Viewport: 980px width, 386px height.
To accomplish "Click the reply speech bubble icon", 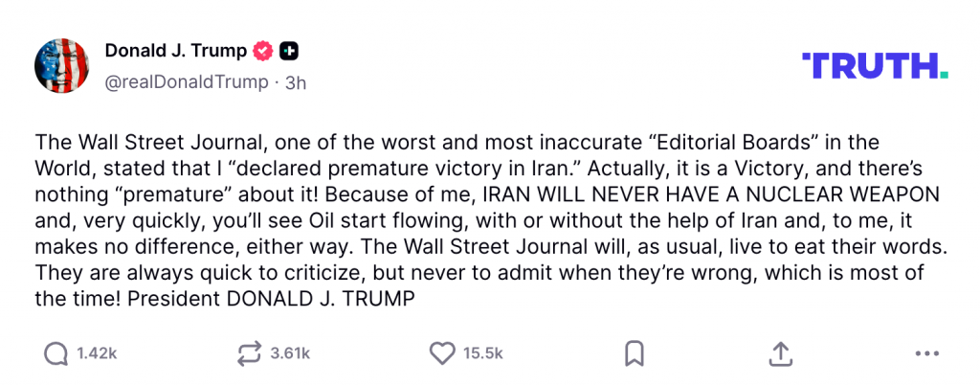I will 56,353.
